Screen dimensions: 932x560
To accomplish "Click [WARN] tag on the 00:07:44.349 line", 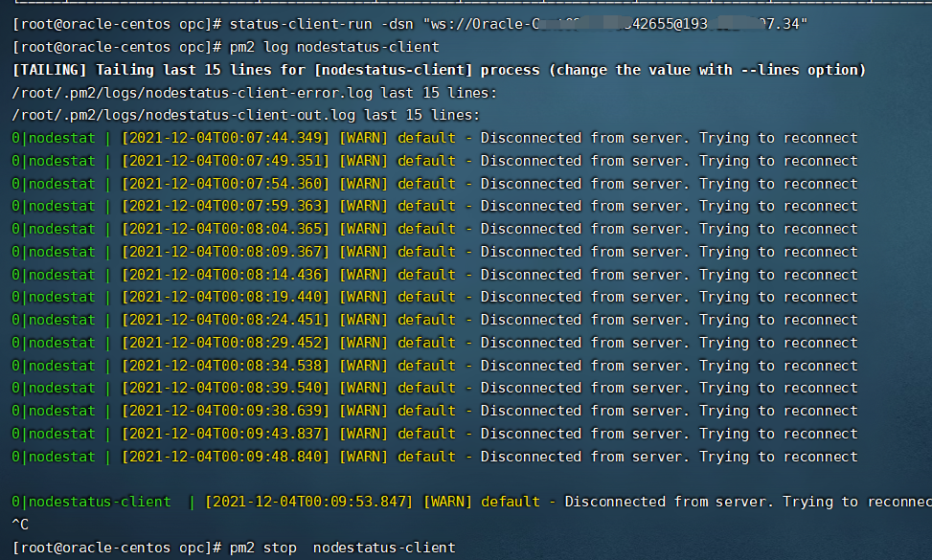I will [363, 138].
